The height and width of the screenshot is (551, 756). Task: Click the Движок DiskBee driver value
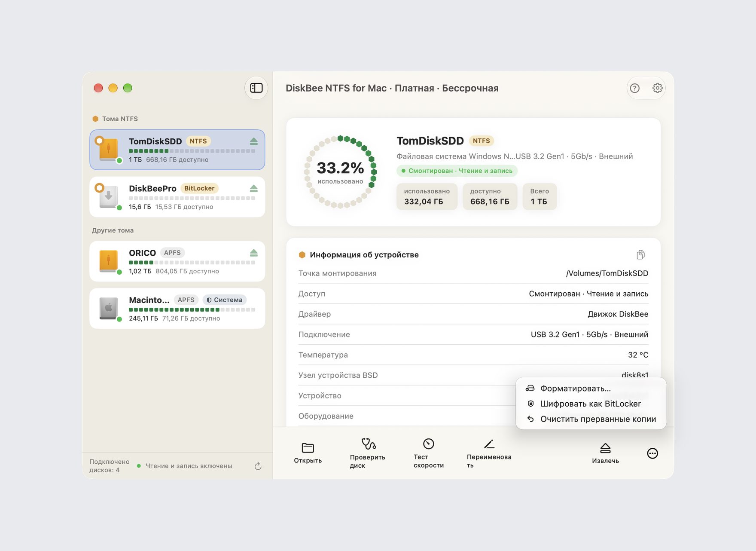pyautogui.click(x=618, y=314)
